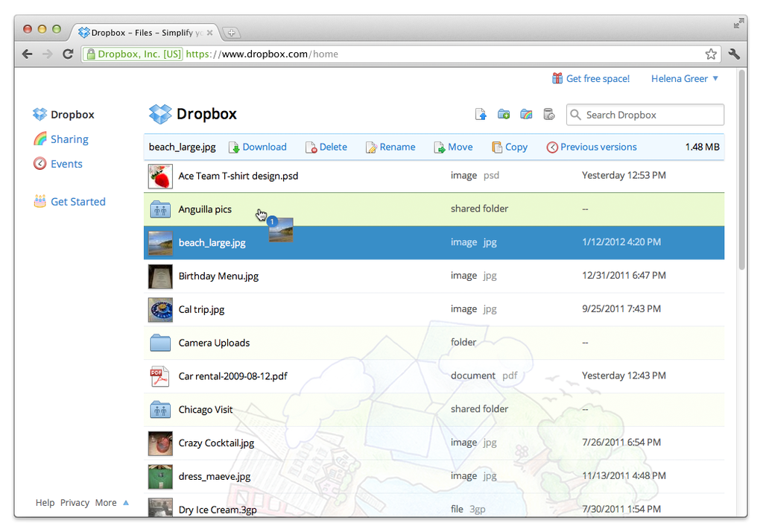This screenshot has width=763, height=532.
Task: Click the Camera Uploads folder icon
Action: click(160, 343)
